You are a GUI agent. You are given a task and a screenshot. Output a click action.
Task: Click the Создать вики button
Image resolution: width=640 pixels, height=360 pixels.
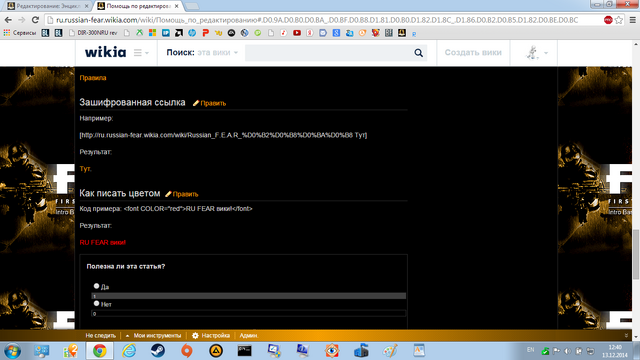coord(473,52)
